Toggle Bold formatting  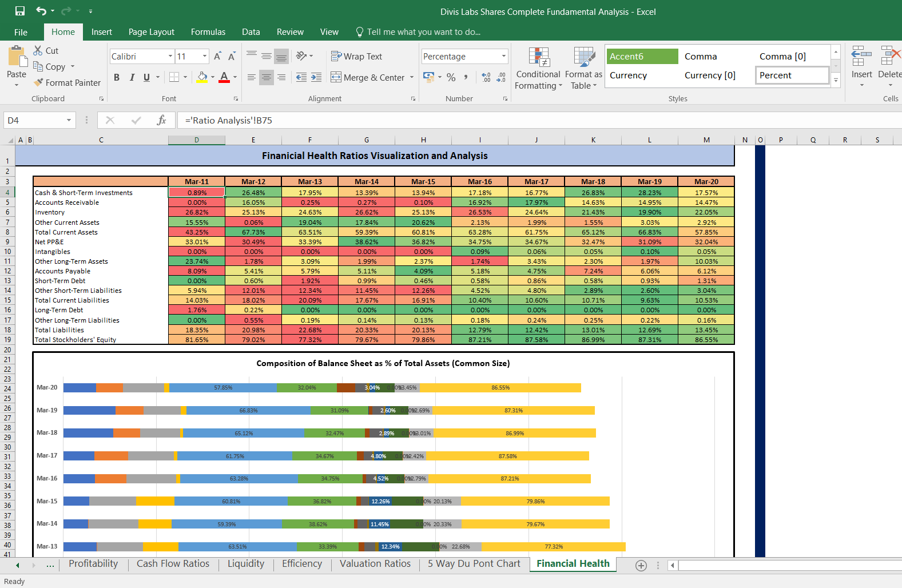pos(117,77)
